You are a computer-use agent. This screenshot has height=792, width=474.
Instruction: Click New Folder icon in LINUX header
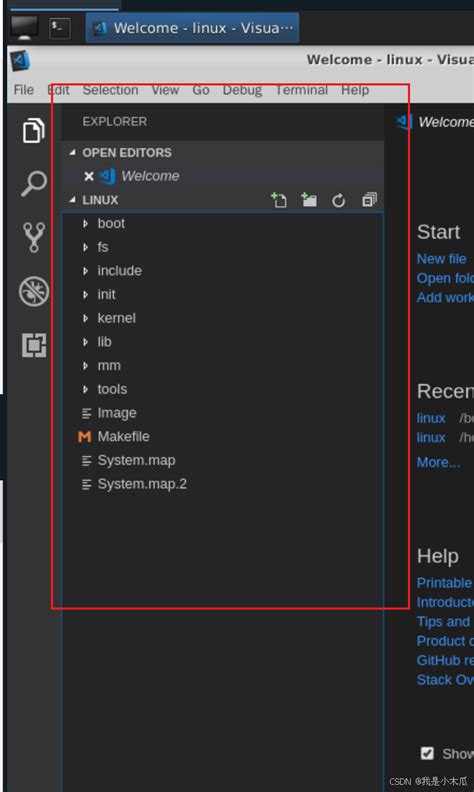point(309,200)
